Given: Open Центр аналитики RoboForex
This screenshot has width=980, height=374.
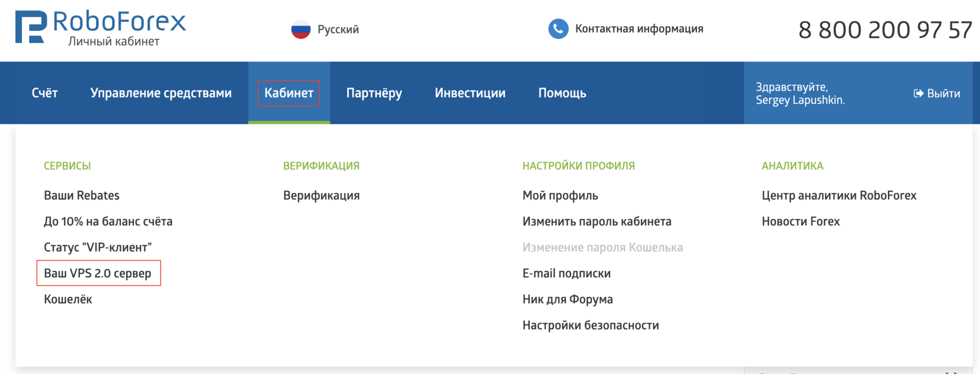Looking at the screenshot, I should pos(839,195).
